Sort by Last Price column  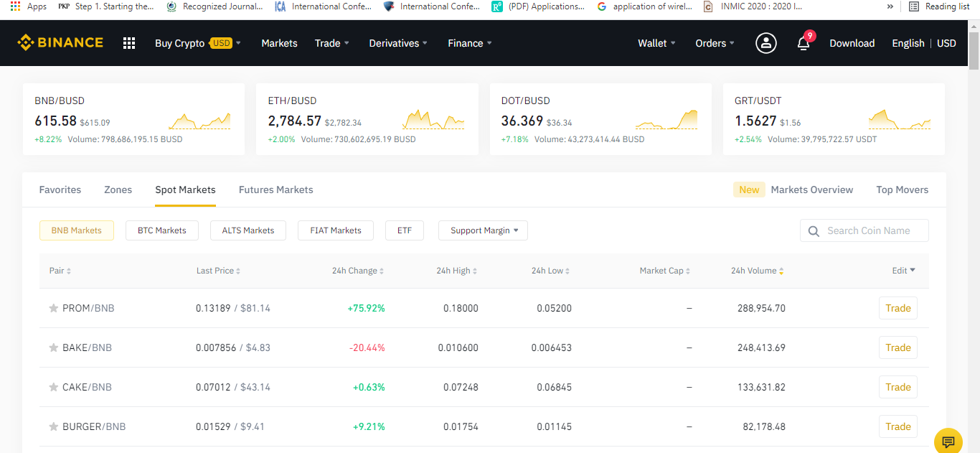pos(219,271)
